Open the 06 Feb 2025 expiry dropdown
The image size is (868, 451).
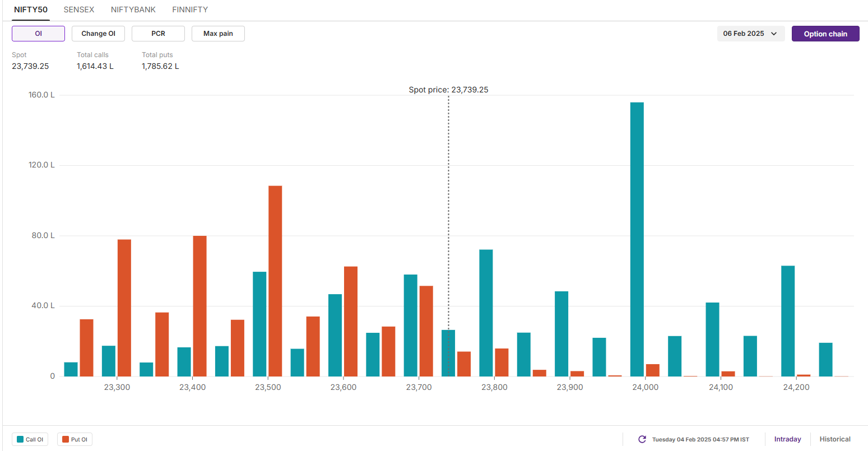pos(750,34)
